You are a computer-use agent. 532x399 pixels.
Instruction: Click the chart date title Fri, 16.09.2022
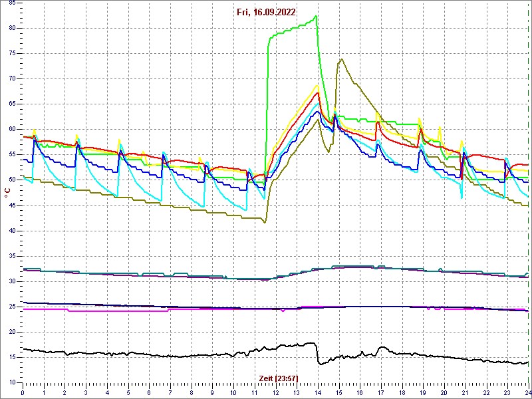(267, 13)
